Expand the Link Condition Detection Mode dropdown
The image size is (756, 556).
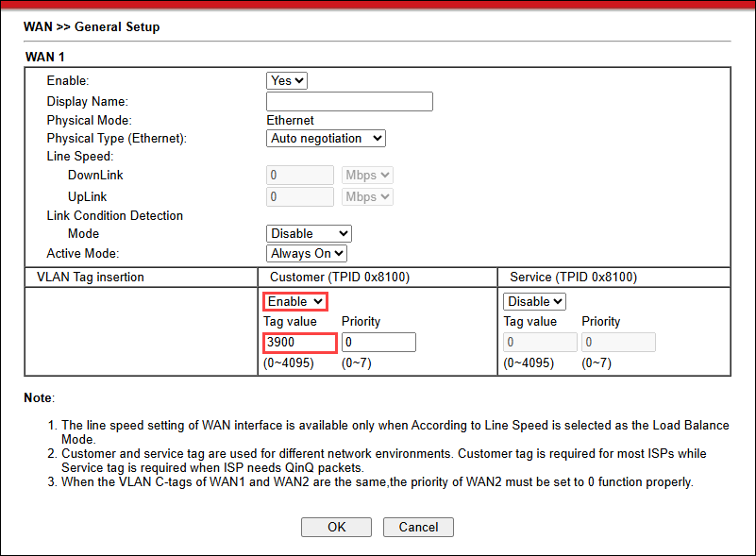click(310, 233)
